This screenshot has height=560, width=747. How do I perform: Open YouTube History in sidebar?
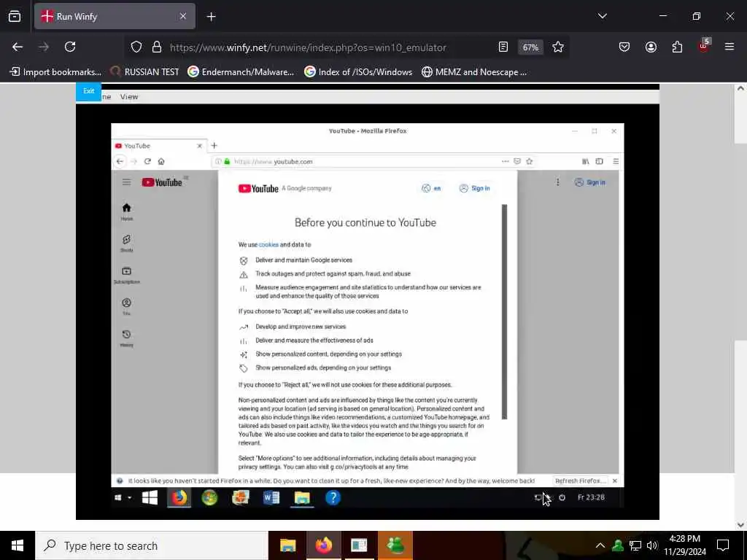126,338
